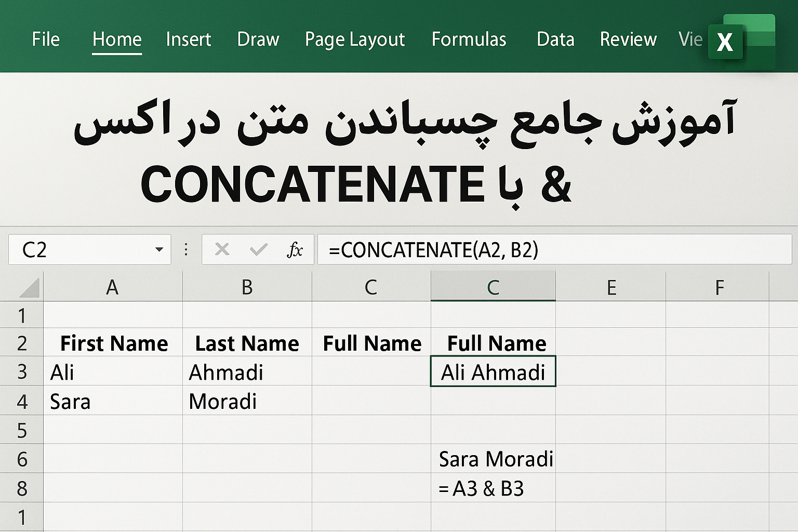Click the Cancel (X) icon beside formula bar

[222, 249]
